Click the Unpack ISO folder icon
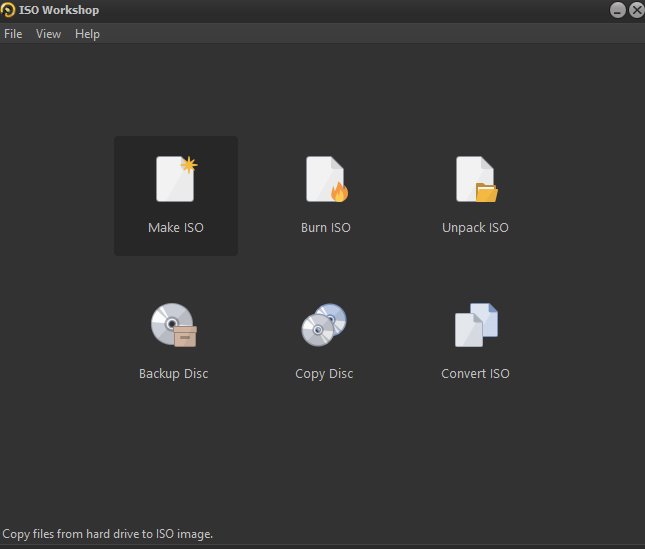 pos(476,179)
